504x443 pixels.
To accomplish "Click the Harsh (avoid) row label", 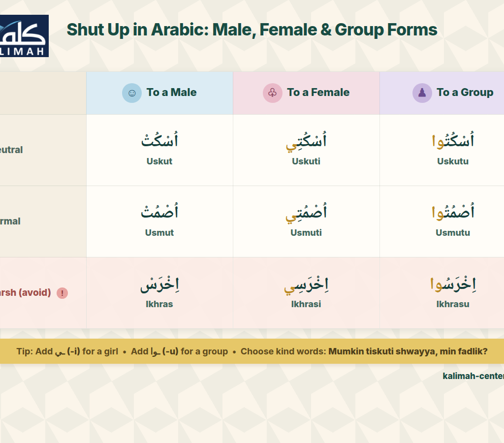I will pyautogui.click(x=26, y=292).
